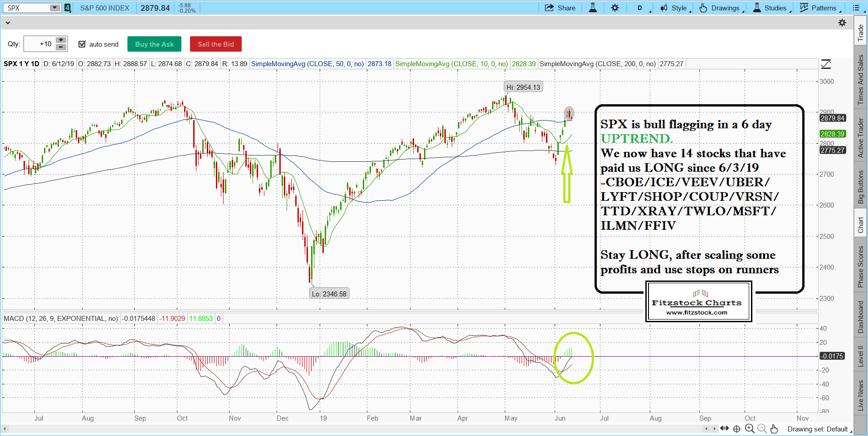
Task: Click the Share icon in the top toolbar
Action: click(x=549, y=8)
